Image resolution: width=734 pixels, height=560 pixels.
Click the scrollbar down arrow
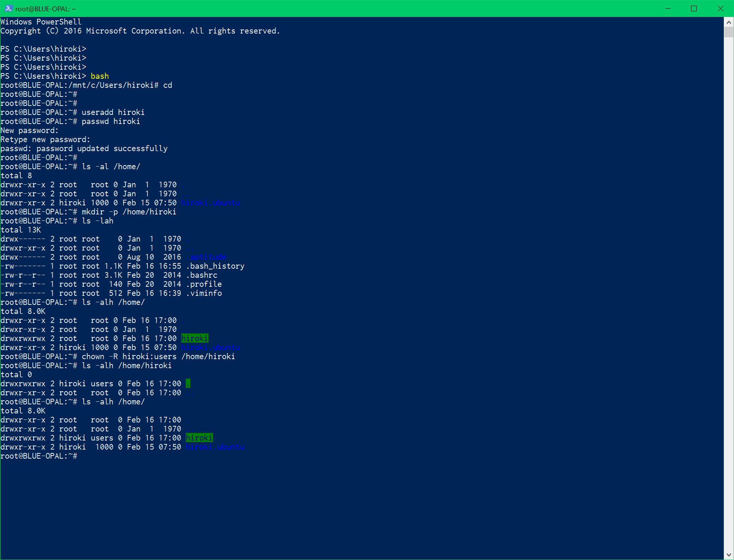[x=729, y=555]
